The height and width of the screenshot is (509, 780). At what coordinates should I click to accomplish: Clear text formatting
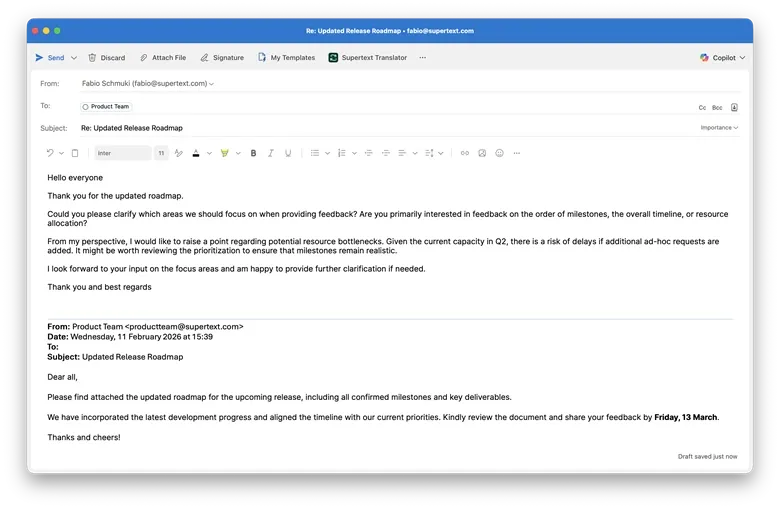point(179,153)
